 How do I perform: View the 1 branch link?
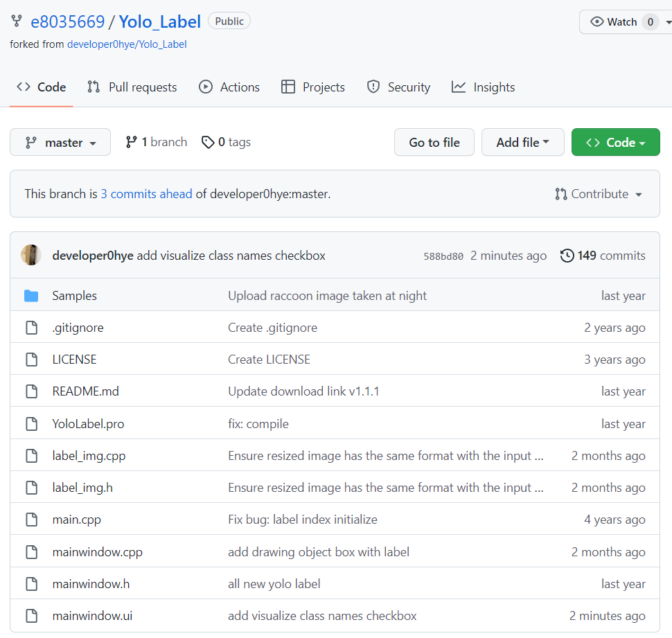[x=157, y=142]
